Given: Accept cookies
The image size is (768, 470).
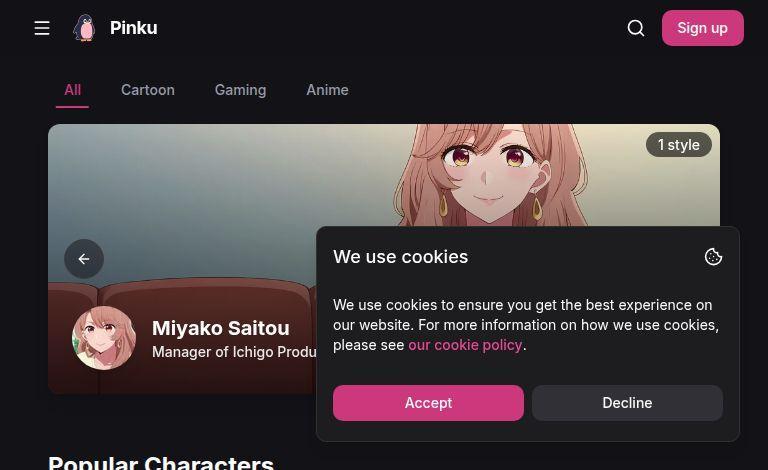Looking at the screenshot, I should tap(428, 403).
